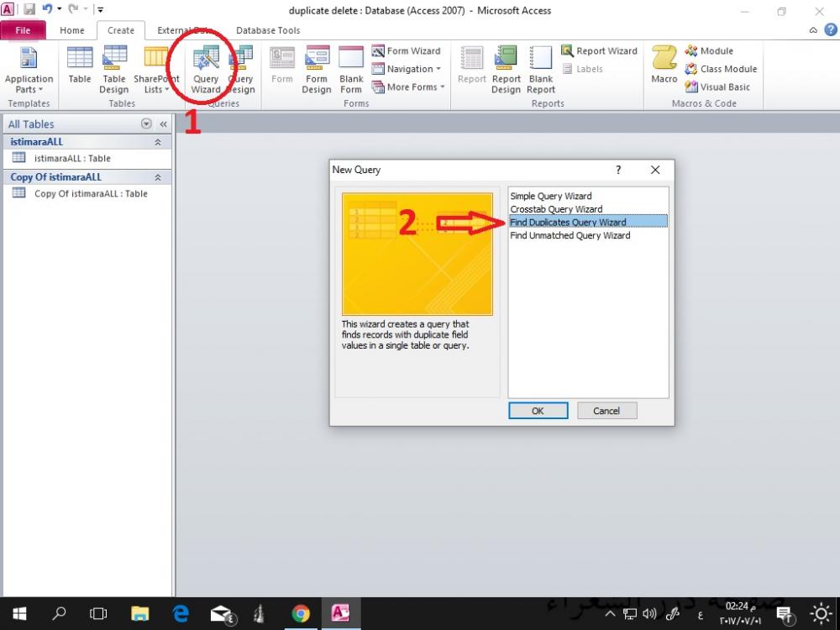Open the Action Center notifications
Screen dimensions: 840x630
click(785, 614)
